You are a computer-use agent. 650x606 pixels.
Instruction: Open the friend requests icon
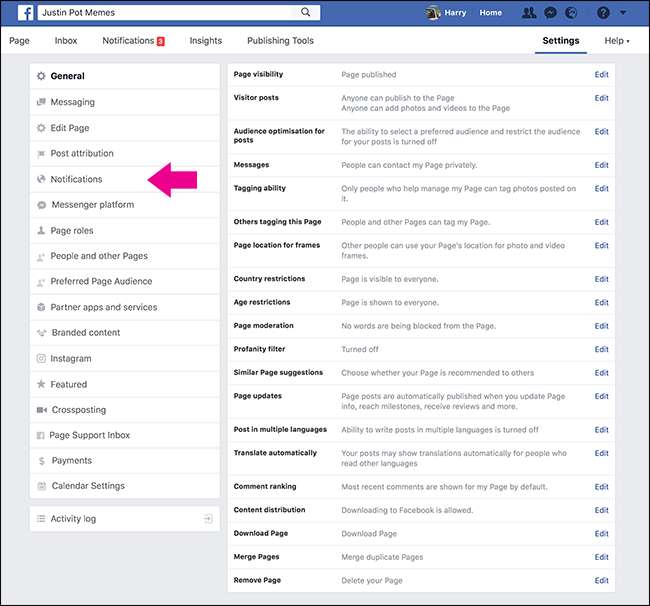coord(528,13)
